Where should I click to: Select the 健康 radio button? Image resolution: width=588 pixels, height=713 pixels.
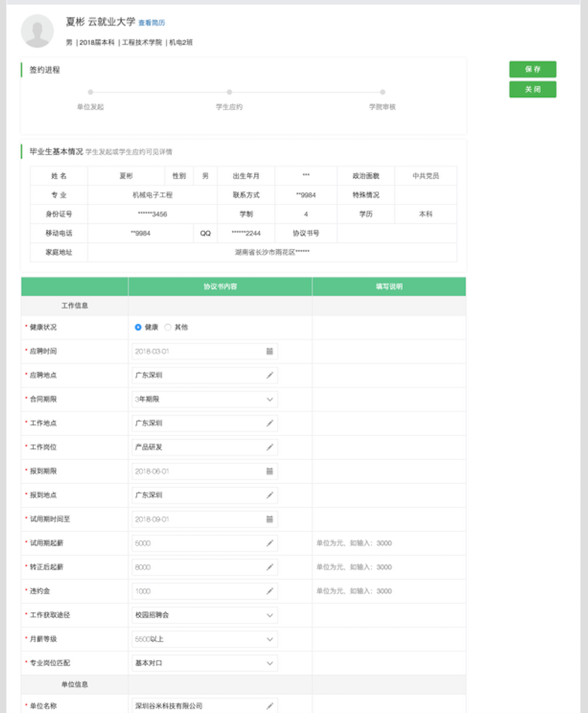[138, 327]
